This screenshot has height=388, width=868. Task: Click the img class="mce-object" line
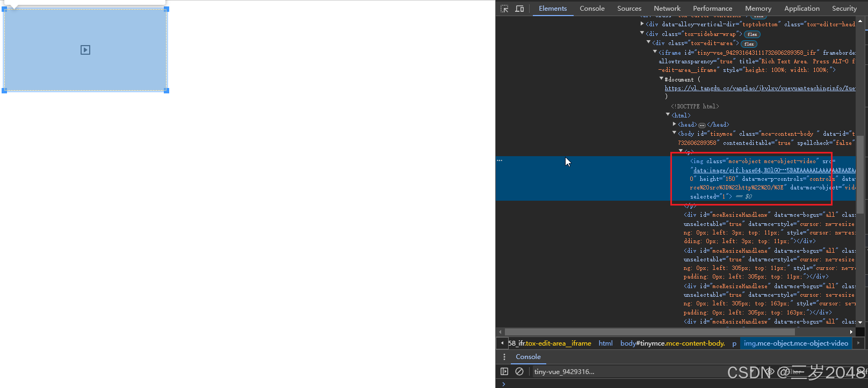click(x=763, y=161)
